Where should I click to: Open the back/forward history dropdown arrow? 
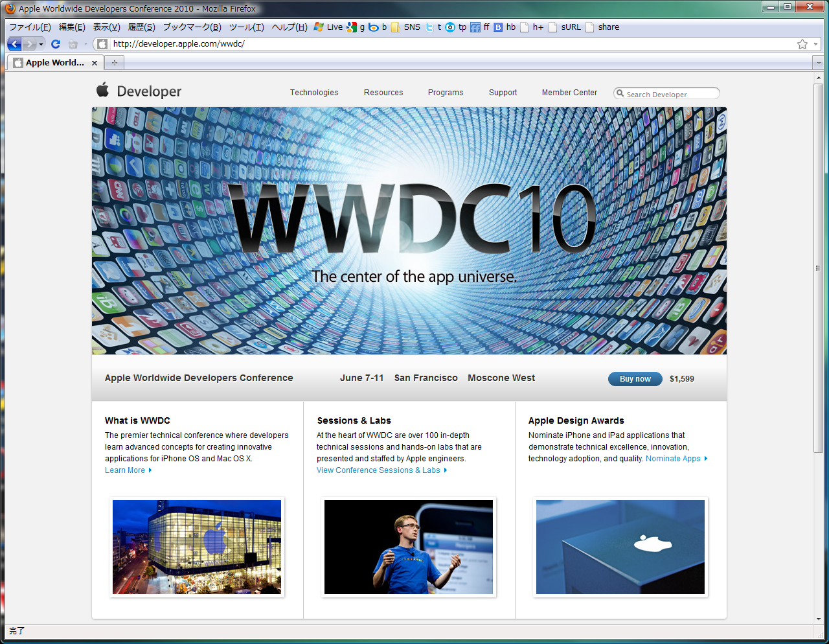[41, 44]
